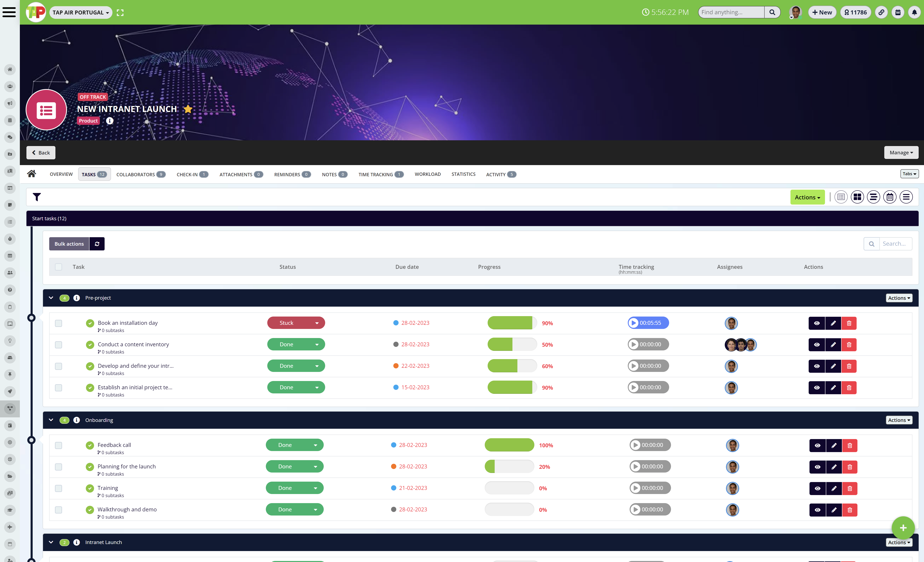
Task: View details of the Feedback call task
Action: pos(818,445)
